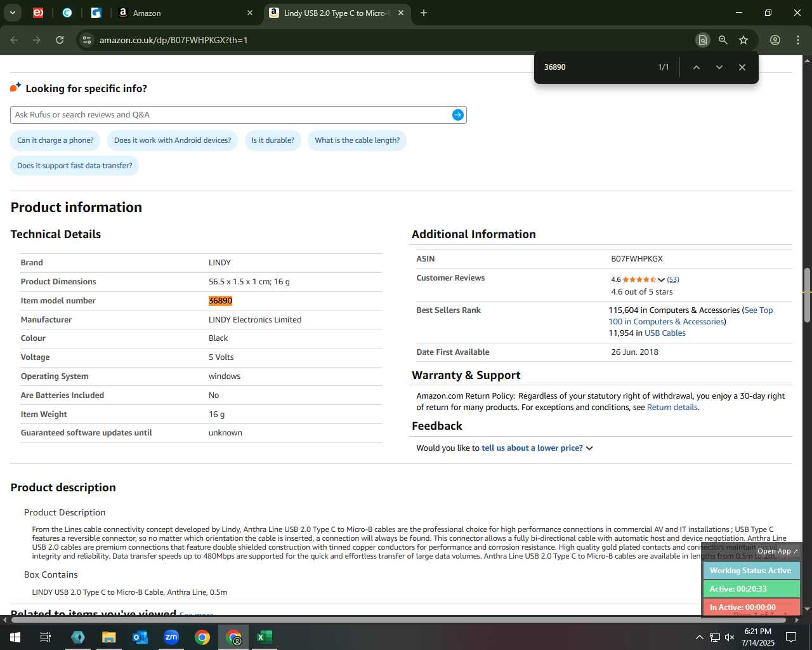This screenshot has width=812, height=650.
Task: Click the date 26 Jun. 2018
Action: pos(634,352)
